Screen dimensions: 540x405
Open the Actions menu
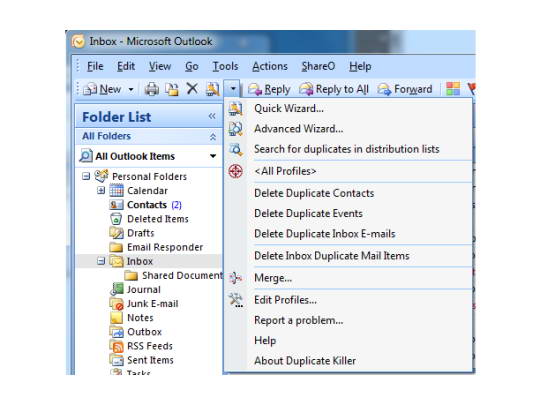270,66
